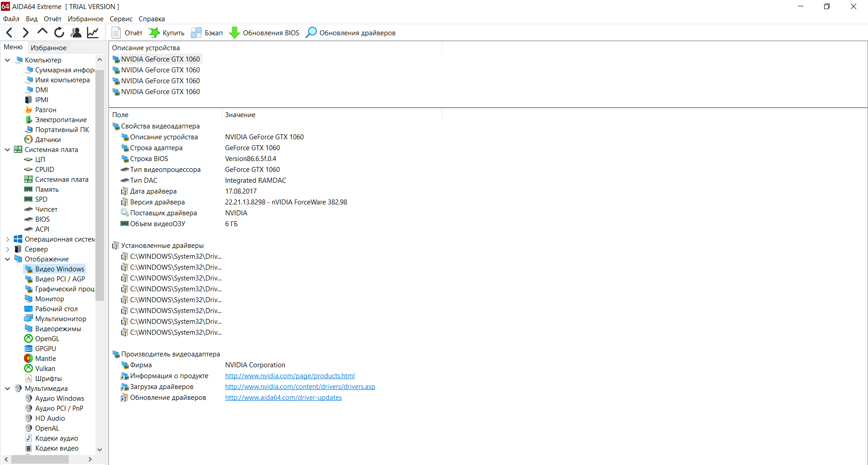Open the graph chart icon in toolbar
This screenshot has height=465, width=868.
(x=93, y=33)
